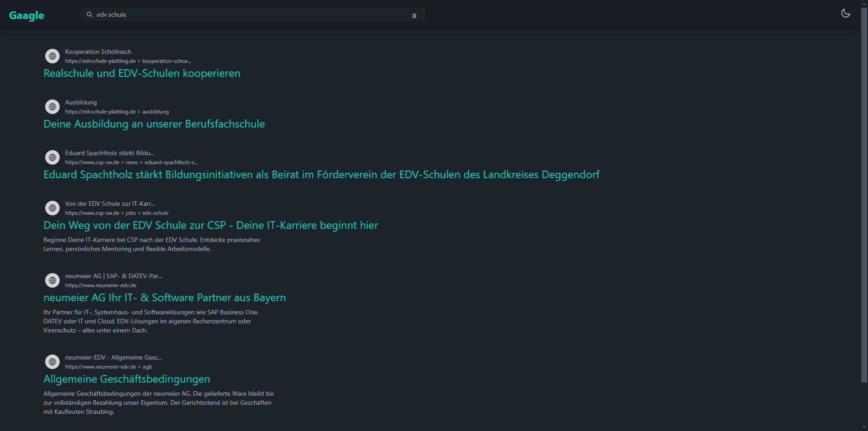Click URL neumeier-edv.de > agb
Viewport: 868px width, 431px height.
point(108,367)
